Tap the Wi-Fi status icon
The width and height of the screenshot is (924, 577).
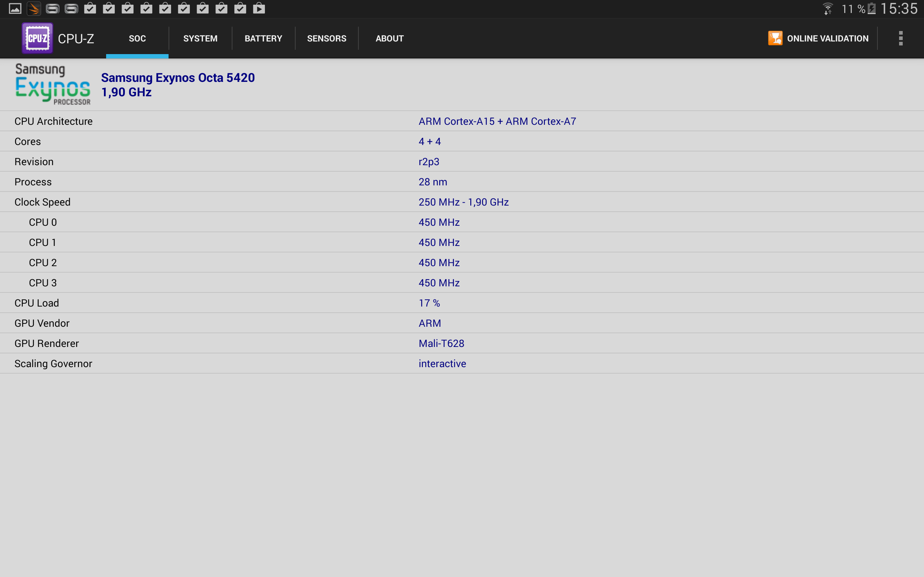click(x=827, y=8)
